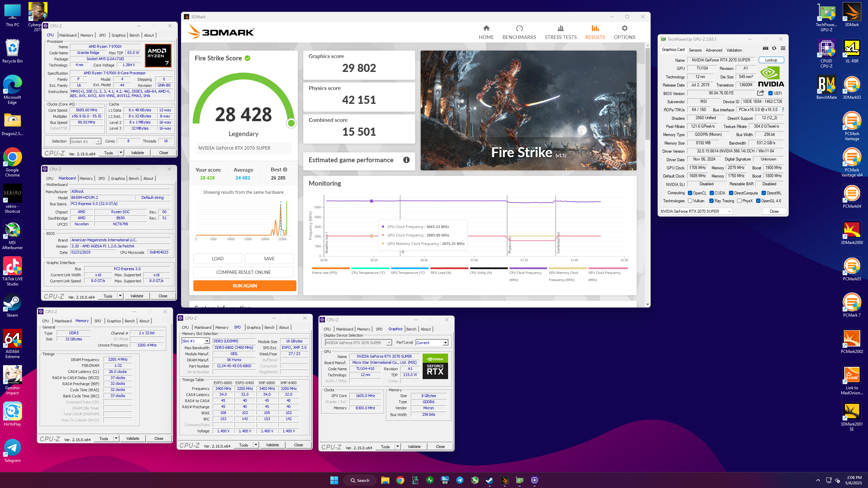Open the GPU selector dropdown at GPU-Z bottom
868x488 pixels.
[x=696, y=211]
